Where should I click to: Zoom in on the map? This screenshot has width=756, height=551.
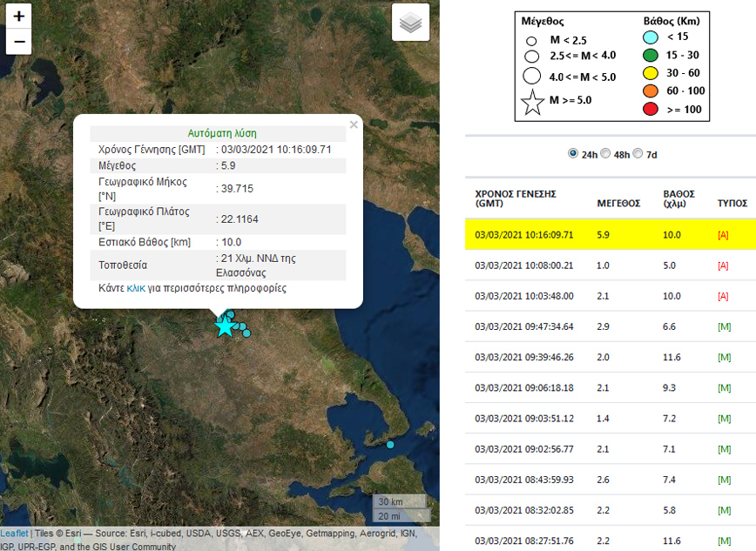[19, 16]
